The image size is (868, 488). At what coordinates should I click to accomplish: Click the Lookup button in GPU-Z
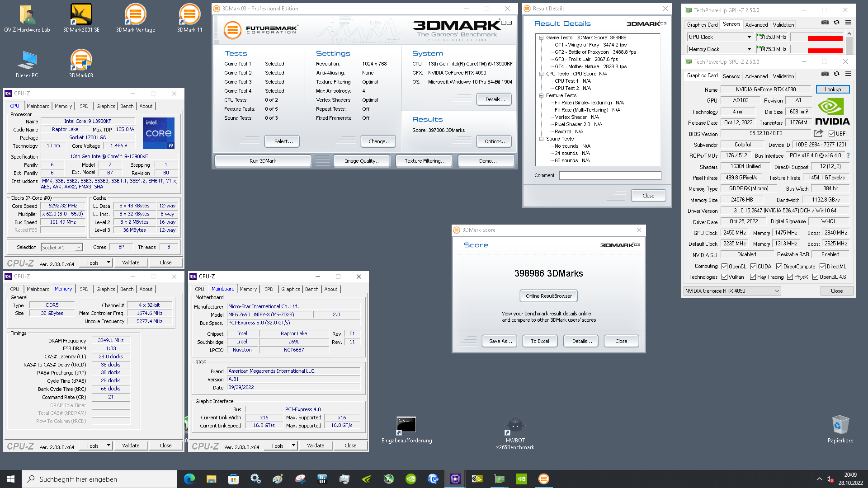833,89
